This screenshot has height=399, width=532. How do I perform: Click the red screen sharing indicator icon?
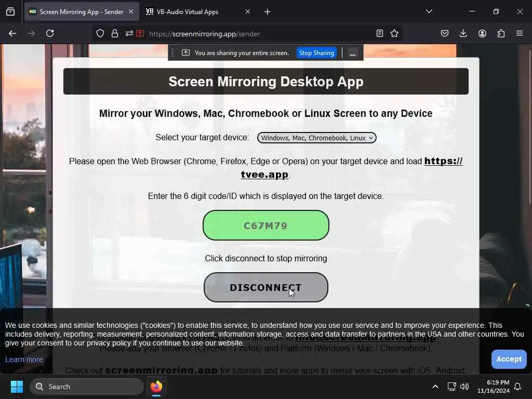click(140, 34)
